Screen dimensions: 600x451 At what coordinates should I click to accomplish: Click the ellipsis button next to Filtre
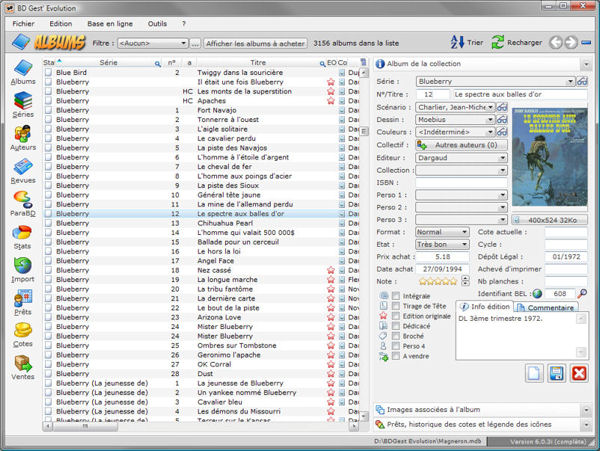[x=195, y=43]
